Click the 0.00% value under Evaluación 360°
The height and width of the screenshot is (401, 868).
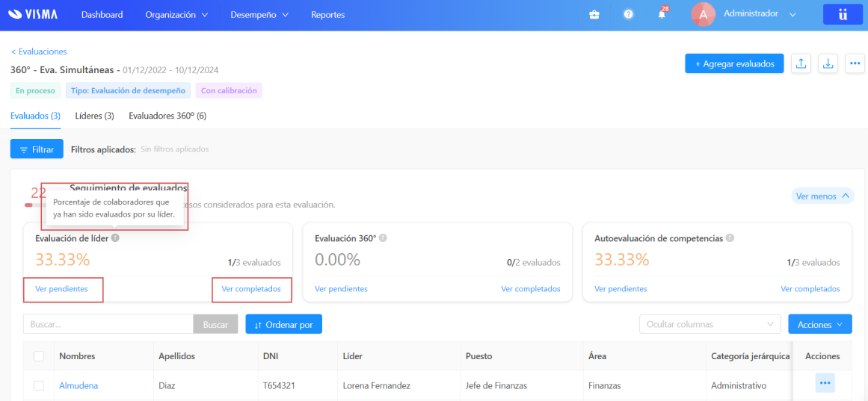337,259
